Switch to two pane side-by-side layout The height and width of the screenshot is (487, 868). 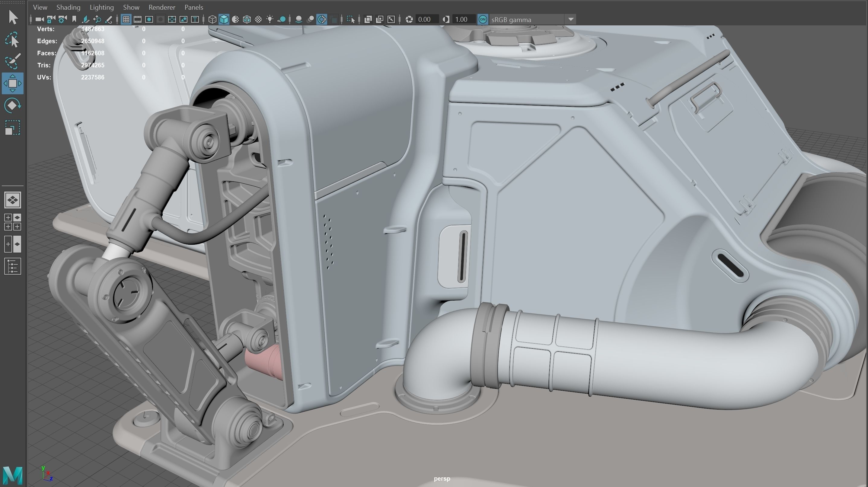[x=13, y=244]
